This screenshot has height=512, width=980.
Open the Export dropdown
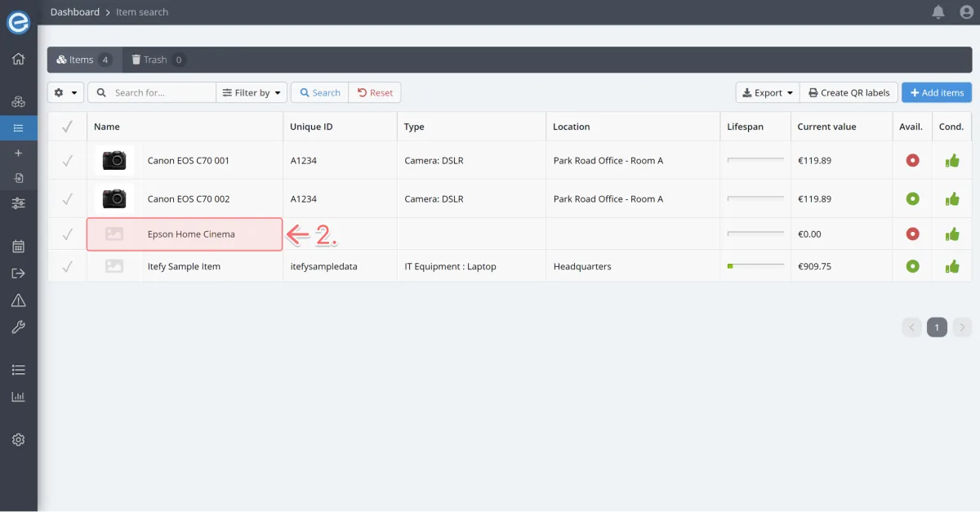tap(768, 92)
